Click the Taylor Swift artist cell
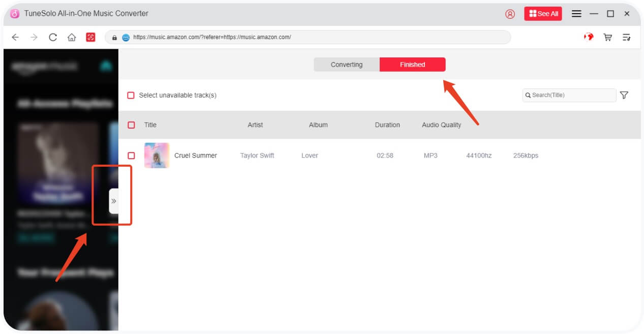 coord(257,156)
